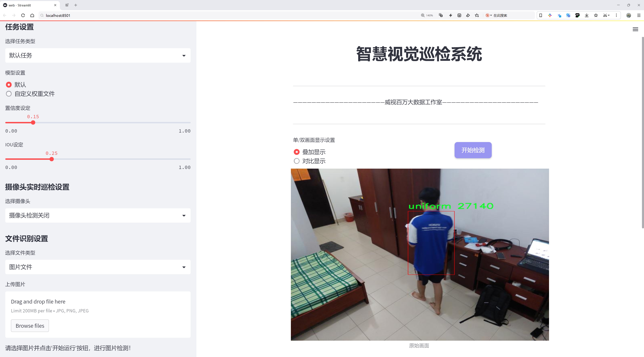
Task: Click the browser back arrow
Action: click(x=5, y=15)
